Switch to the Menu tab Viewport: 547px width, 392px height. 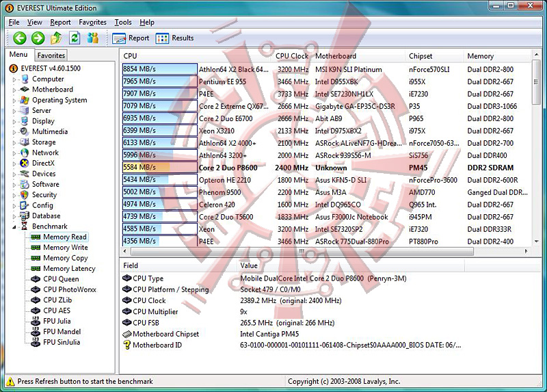pos(18,55)
